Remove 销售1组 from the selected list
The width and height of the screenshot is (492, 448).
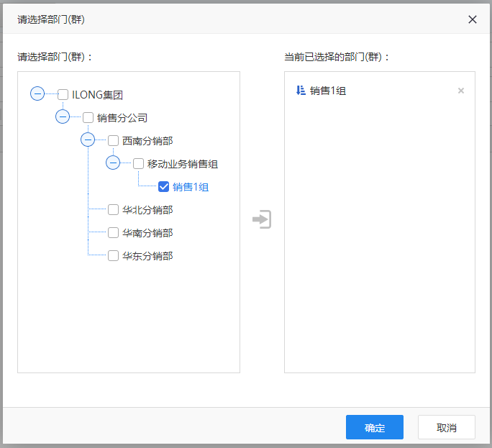point(460,91)
